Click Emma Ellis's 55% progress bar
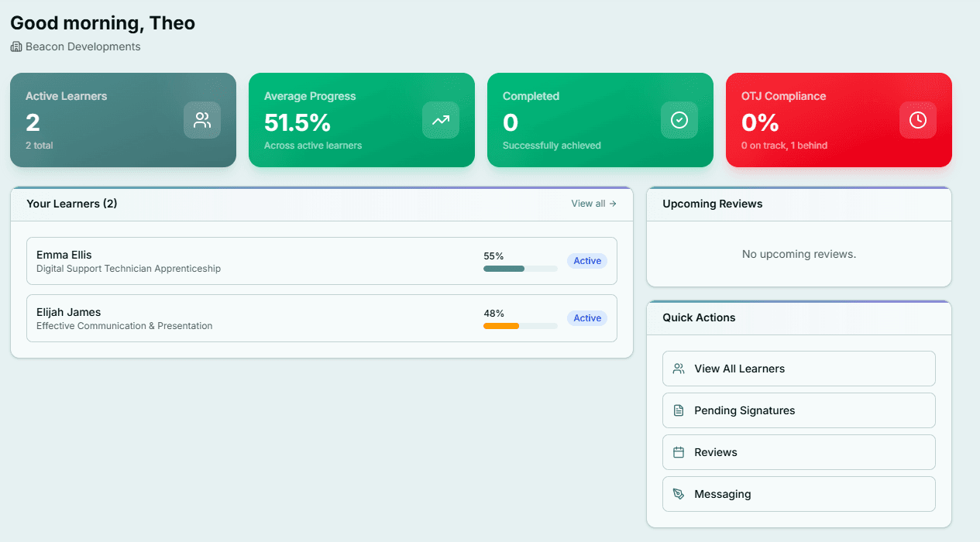980x542 pixels. tap(520, 269)
